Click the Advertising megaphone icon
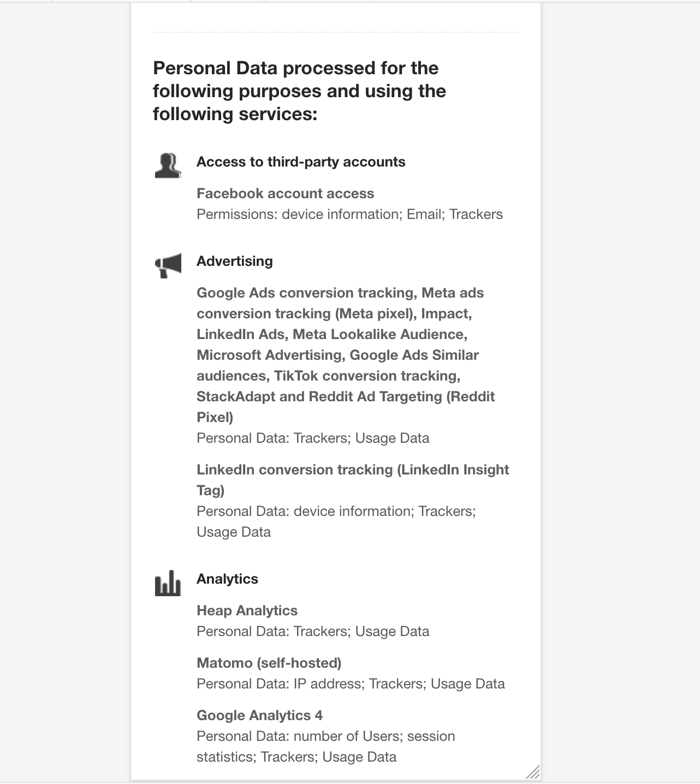Image resolution: width=700 pixels, height=784 pixels. (168, 265)
